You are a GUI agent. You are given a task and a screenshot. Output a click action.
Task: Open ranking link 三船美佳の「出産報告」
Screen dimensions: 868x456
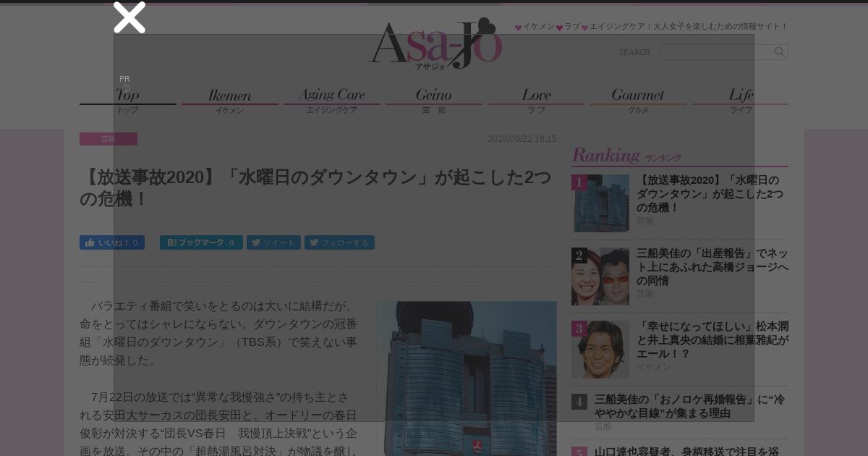click(x=712, y=266)
